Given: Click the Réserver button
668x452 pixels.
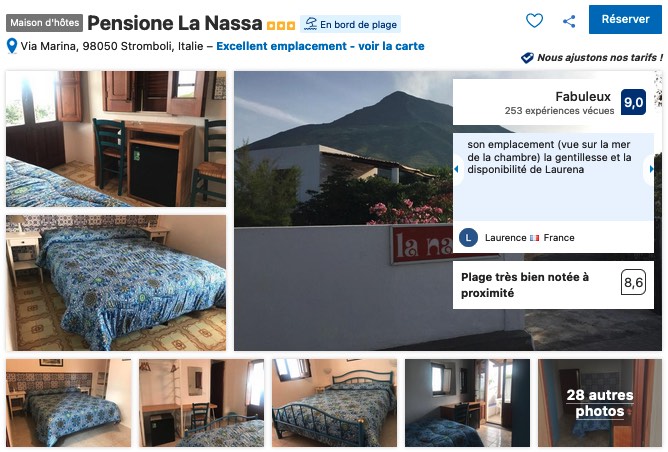Looking at the screenshot, I should point(625,20).
